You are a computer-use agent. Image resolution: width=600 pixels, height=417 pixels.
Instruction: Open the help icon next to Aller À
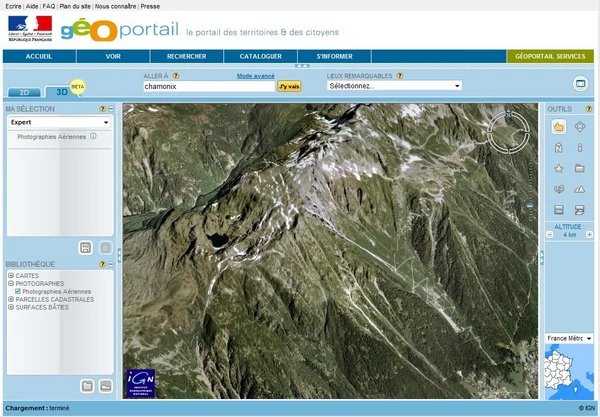click(x=176, y=76)
